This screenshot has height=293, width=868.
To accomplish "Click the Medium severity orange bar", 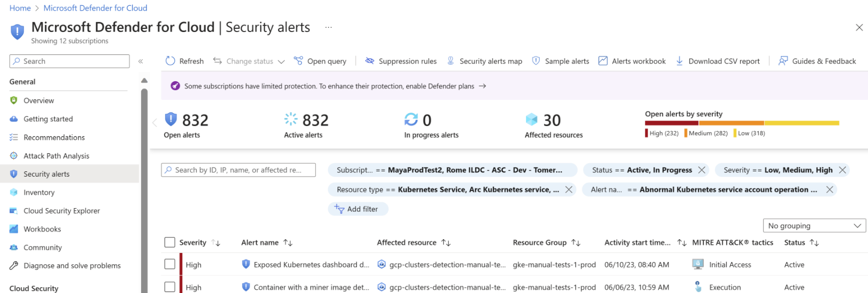I will [732, 123].
